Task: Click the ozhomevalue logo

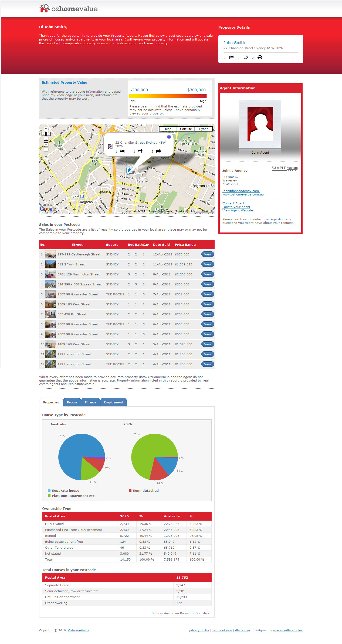Action: pyautogui.click(x=69, y=9)
